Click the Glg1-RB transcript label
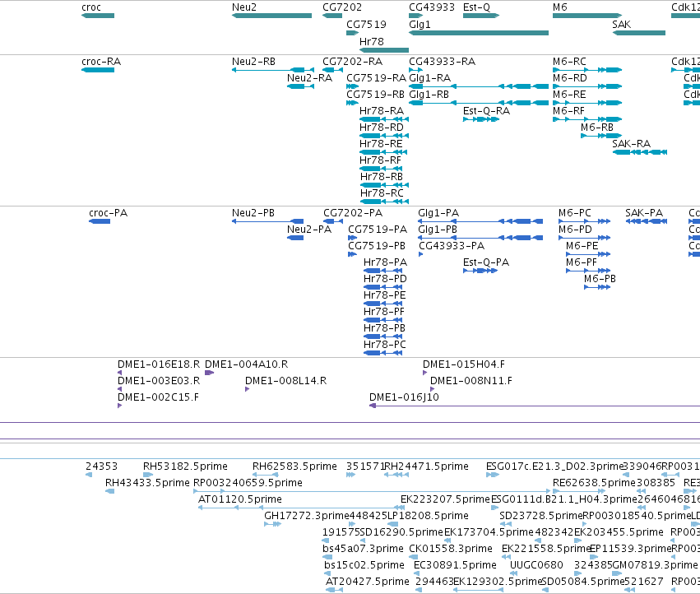Screen dimensions: 700x594 coord(429,95)
